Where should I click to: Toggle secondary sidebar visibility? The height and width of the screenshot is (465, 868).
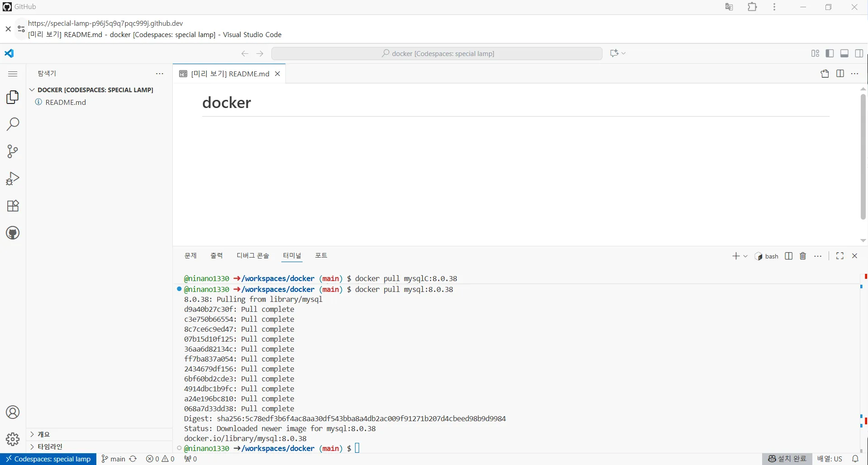click(859, 53)
